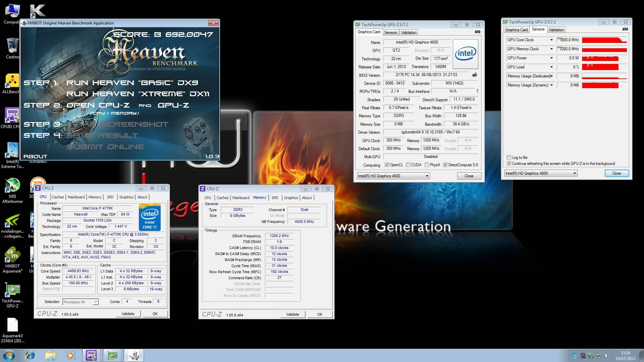Open GPU-Z screenshot camera icon in Graphics Card window
644x362 pixels.
[478, 32]
